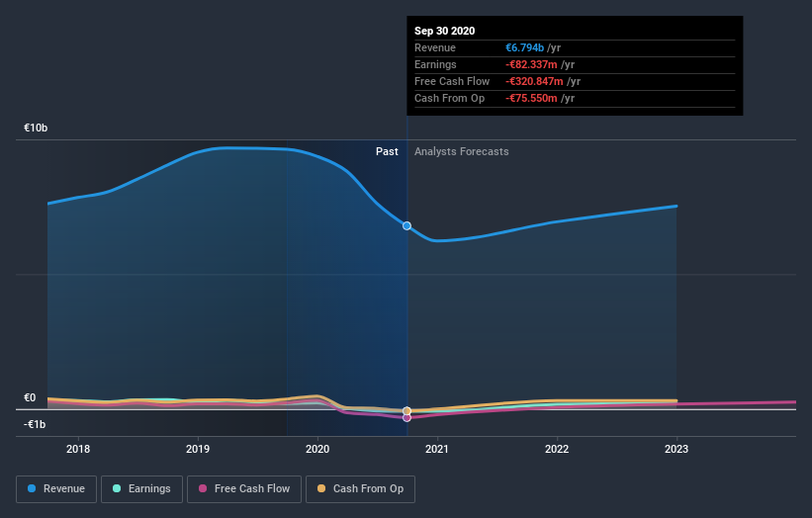
Task: Click the 2019 x-axis label
Action: pos(198,449)
